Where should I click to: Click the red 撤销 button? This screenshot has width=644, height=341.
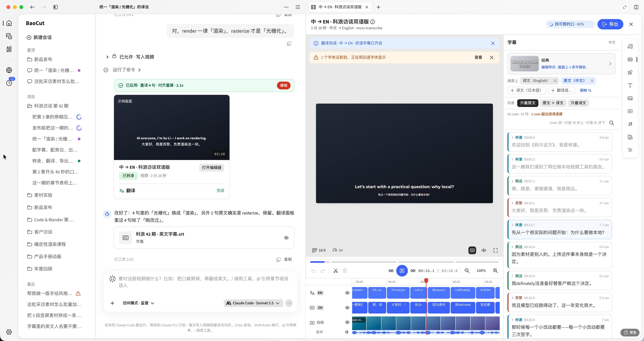click(283, 85)
